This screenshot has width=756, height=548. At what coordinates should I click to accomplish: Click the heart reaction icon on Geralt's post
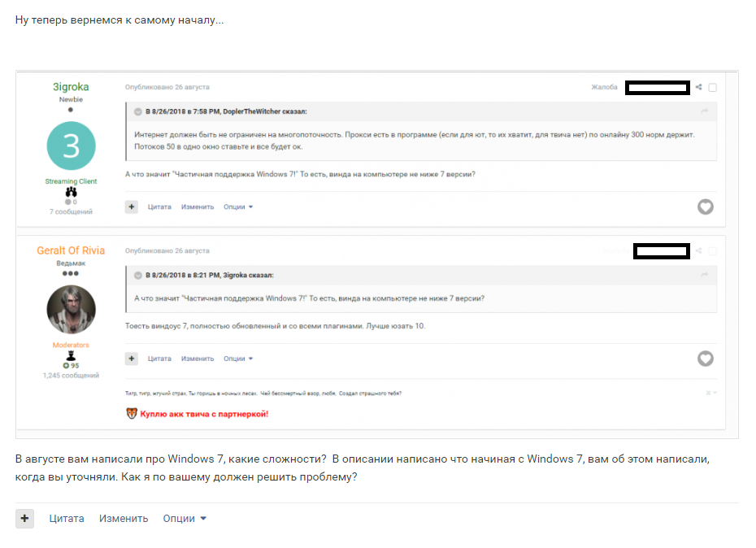coord(706,359)
